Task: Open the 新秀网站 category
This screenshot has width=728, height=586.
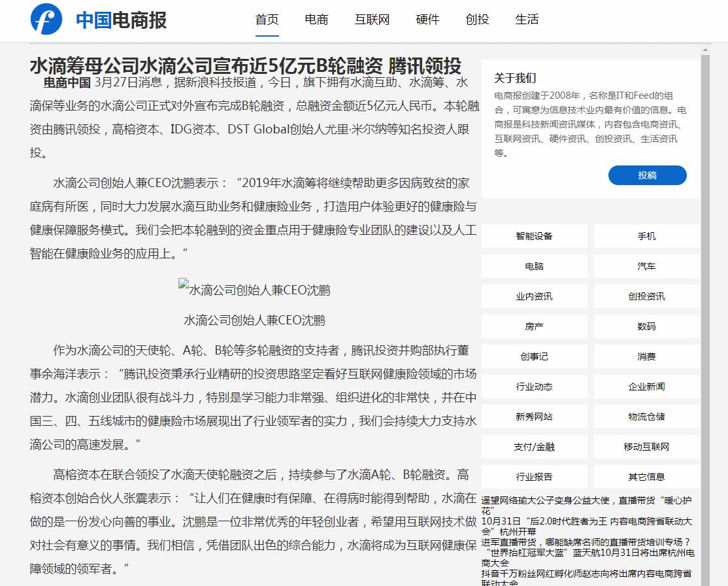Action: (535, 417)
